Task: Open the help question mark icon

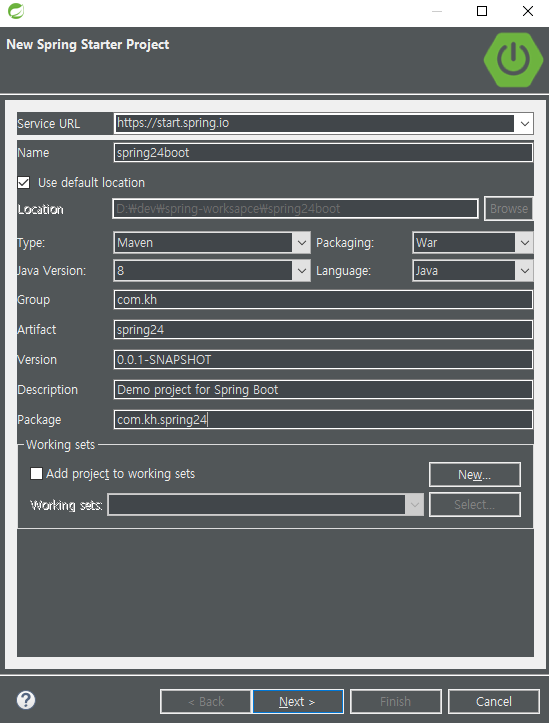Action: tap(26, 700)
